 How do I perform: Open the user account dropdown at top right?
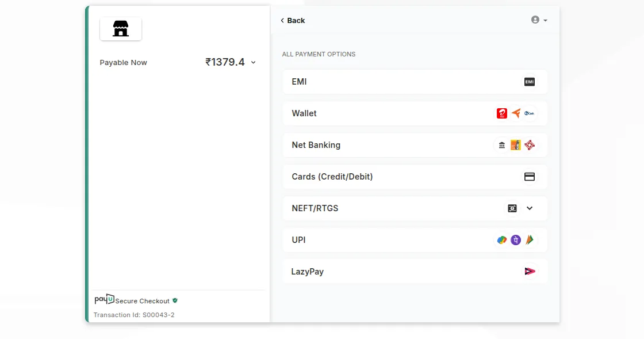[538, 20]
